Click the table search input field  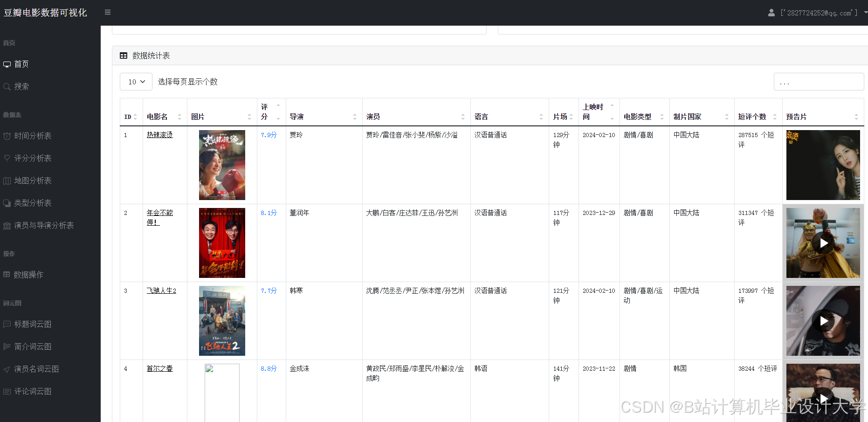point(819,82)
